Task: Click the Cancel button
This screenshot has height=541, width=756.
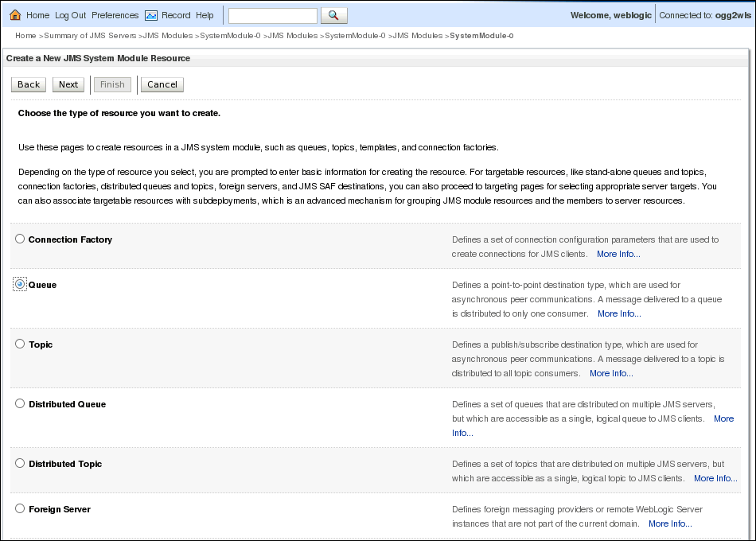Action: click(x=162, y=84)
